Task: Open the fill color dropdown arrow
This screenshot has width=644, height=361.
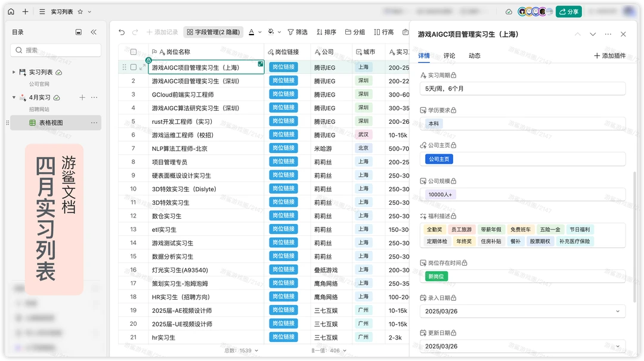Action: pos(278,32)
